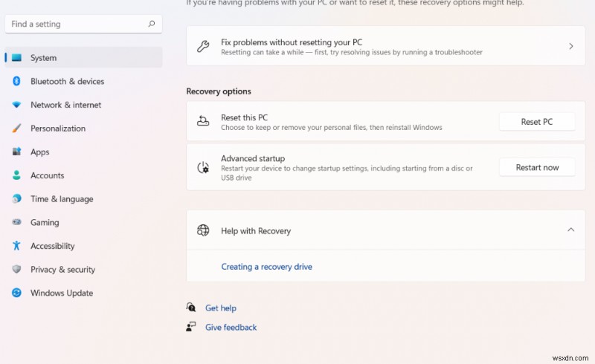Select Time & language in sidebar
The height and width of the screenshot is (364, 595).
[62, 199]
